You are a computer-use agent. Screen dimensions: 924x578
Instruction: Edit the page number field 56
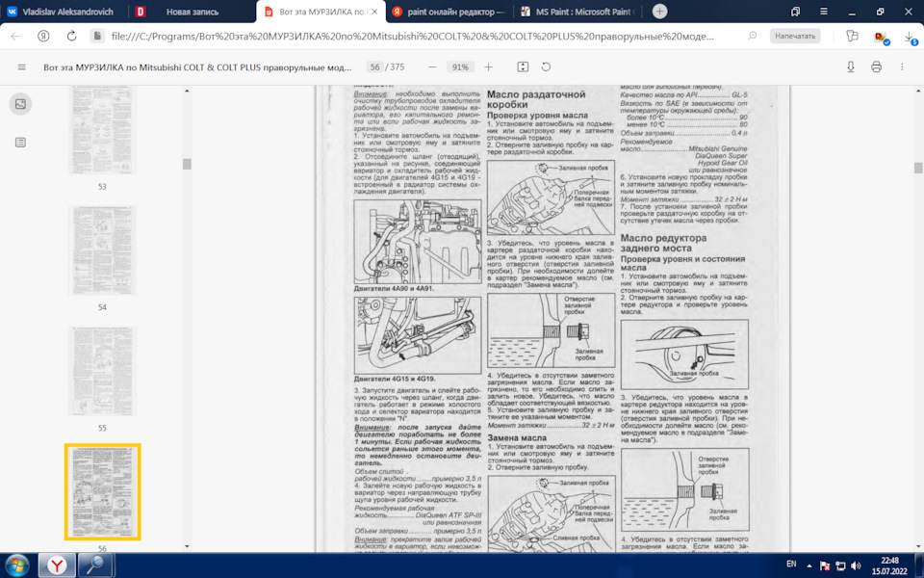[x=374, y=67]
